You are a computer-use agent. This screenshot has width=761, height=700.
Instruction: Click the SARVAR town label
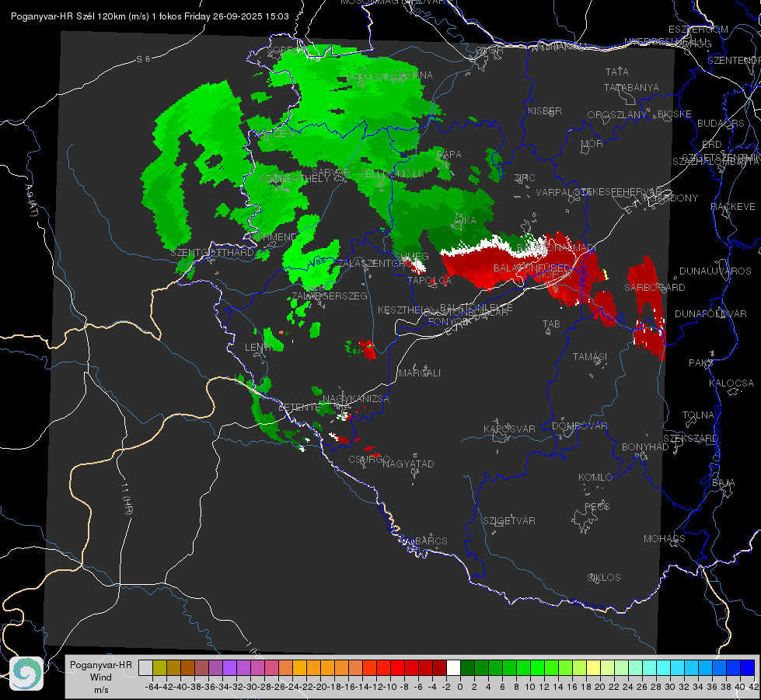pos(331,172)
